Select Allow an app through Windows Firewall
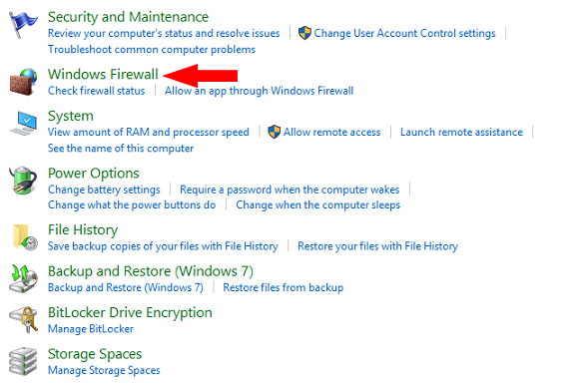Viewport: 588px width, 388px height. [260, 91]
